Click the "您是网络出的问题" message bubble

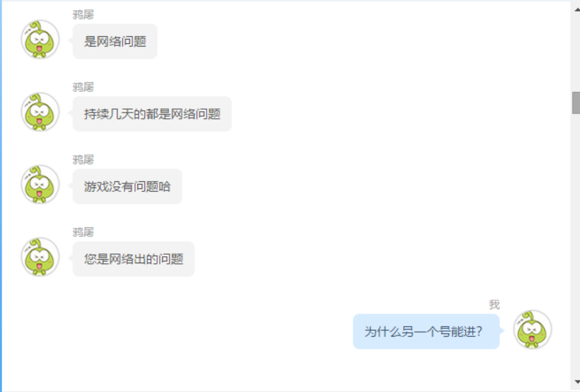pos(134,259)
